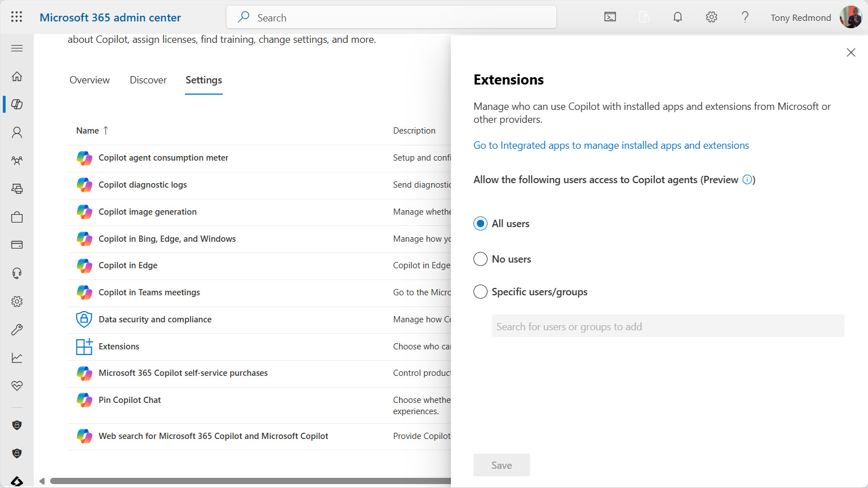Go to Home in the sidebar
The height and width of the screenshot is (488, 868).
coord(17,76)
